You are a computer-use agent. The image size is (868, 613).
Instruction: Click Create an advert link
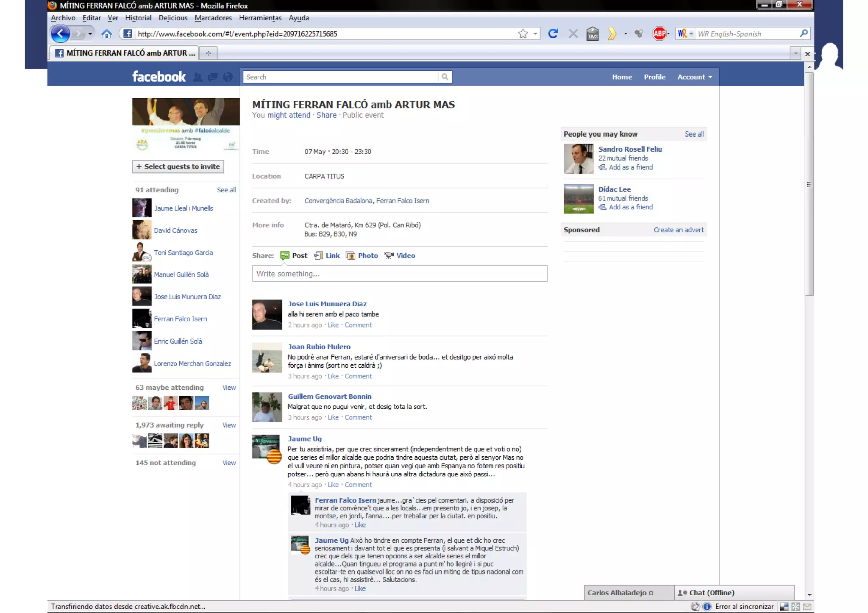pos(679,230)
